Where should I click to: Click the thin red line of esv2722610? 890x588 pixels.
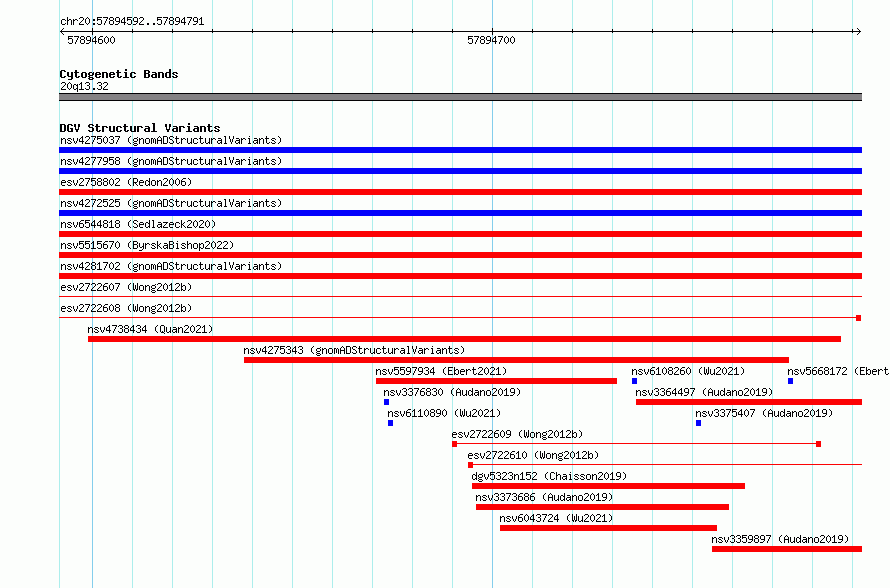[x=668, y=465]
